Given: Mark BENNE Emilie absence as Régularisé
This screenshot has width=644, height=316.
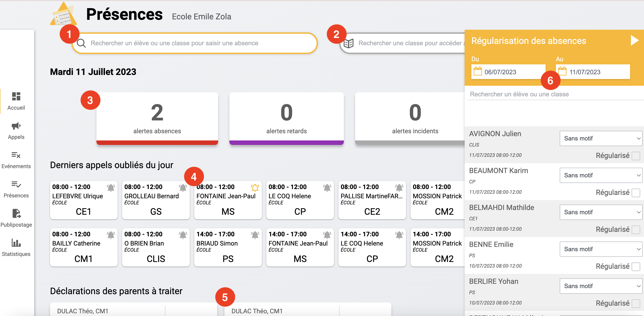Looking at the screenshot, I should (636, 266).
